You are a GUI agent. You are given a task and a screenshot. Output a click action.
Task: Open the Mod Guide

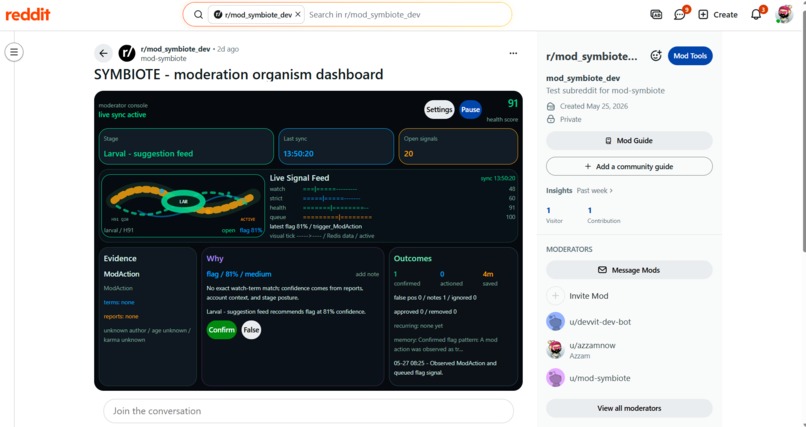pos(629,140)
